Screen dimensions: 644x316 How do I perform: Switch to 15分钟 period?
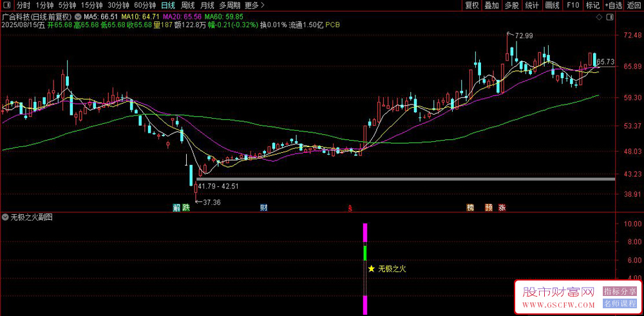pos(92,5)
